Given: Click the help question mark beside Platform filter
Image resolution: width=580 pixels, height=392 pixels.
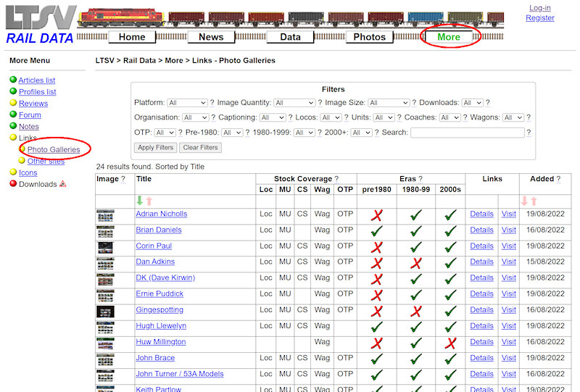Looking at the screenshot, I should coord(212,103).
